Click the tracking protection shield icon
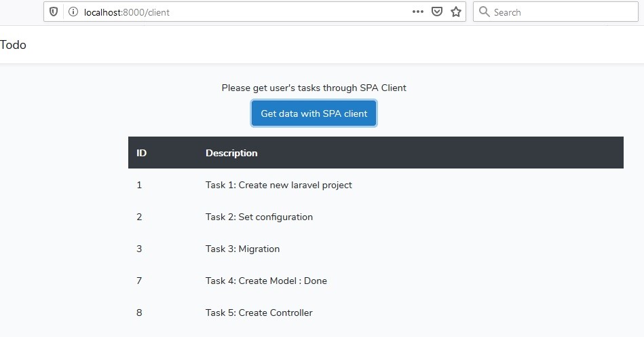 (54, 12)
